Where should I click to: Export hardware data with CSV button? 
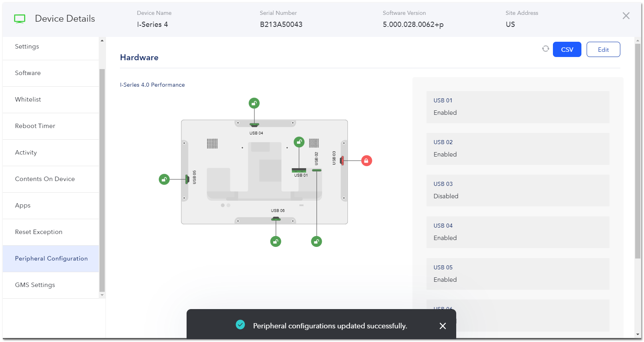[567, 49]
